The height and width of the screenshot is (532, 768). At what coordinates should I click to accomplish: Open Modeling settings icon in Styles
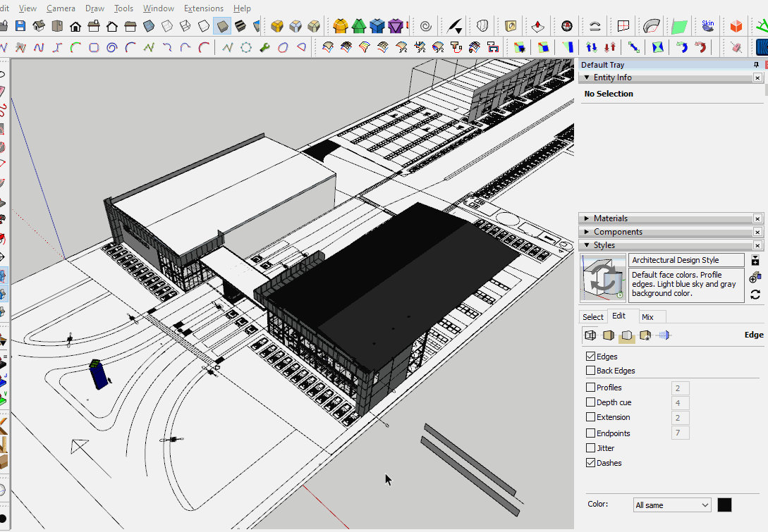tap(664, 335)
